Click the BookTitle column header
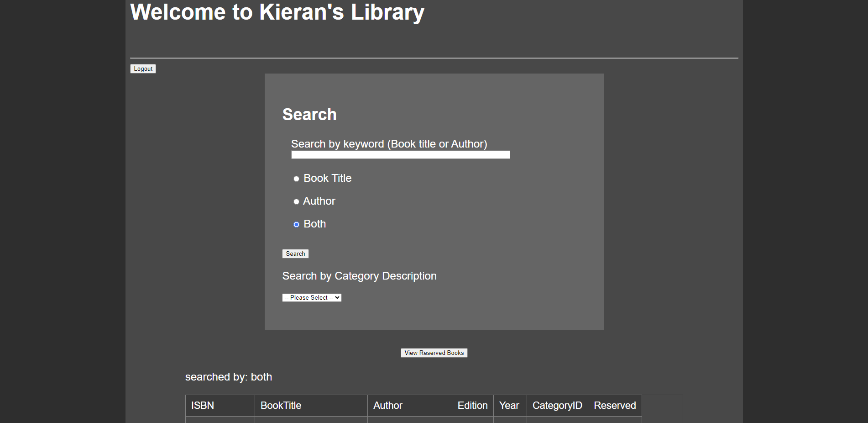Screen dimensions: 868x423 [x=281, y=406]
